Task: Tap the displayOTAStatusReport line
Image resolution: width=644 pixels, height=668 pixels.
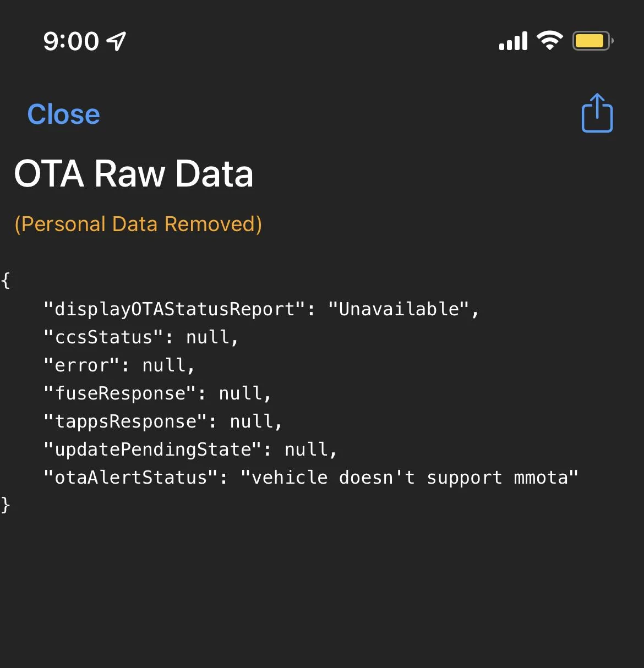Action: tap(261, 309)
